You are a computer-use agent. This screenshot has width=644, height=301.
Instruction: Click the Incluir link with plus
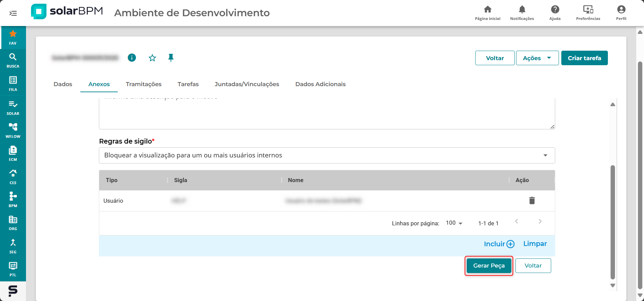tap(499, 244)
